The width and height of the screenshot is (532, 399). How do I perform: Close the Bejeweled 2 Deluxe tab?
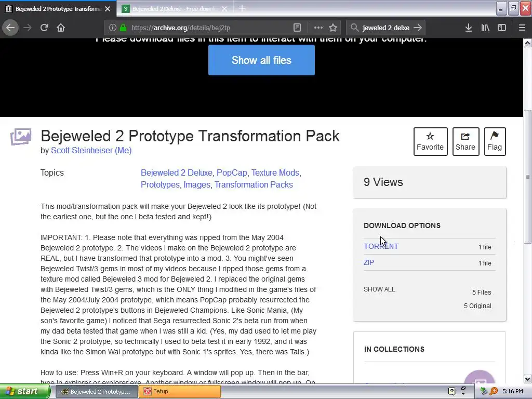[224, 9]
